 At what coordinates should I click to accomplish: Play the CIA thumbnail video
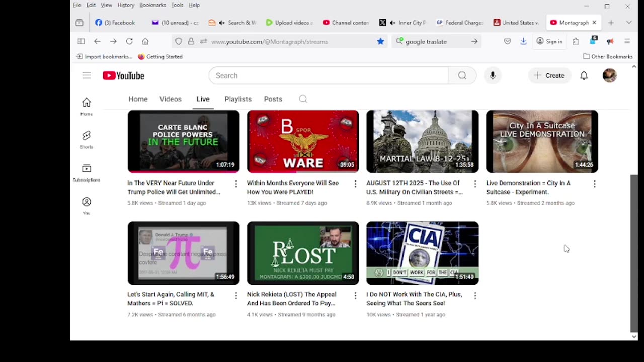[422, 253]
